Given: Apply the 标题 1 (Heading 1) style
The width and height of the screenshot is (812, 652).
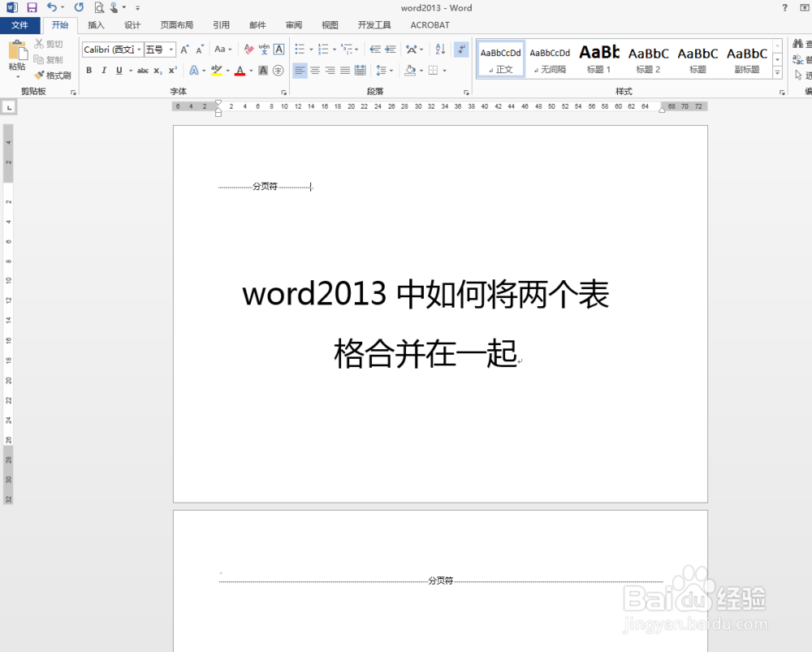Looking at the screenshot, I should point(598,59).
